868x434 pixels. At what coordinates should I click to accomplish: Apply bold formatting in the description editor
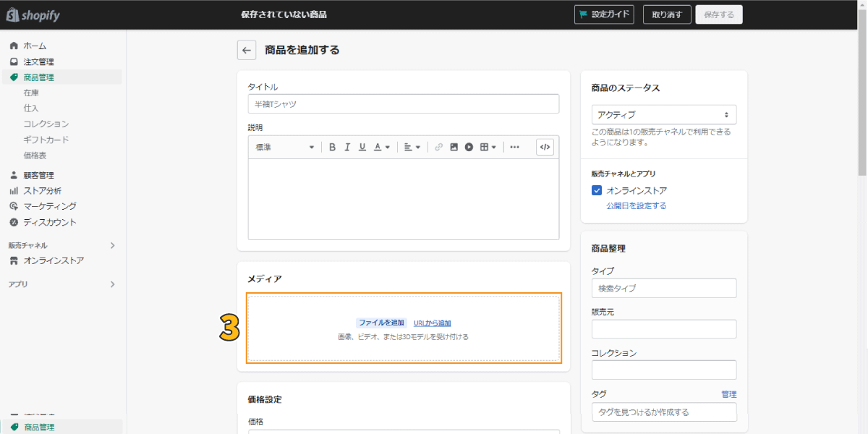[x=332, y=147]
